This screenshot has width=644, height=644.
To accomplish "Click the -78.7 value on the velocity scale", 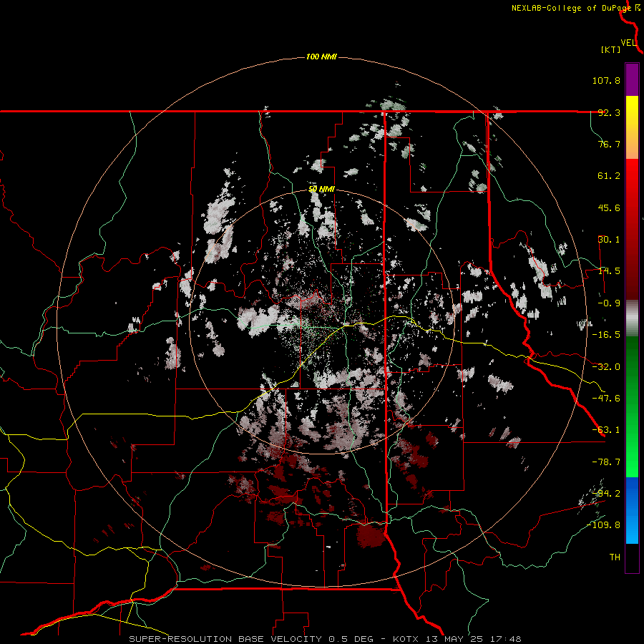I will click(606, 462).
